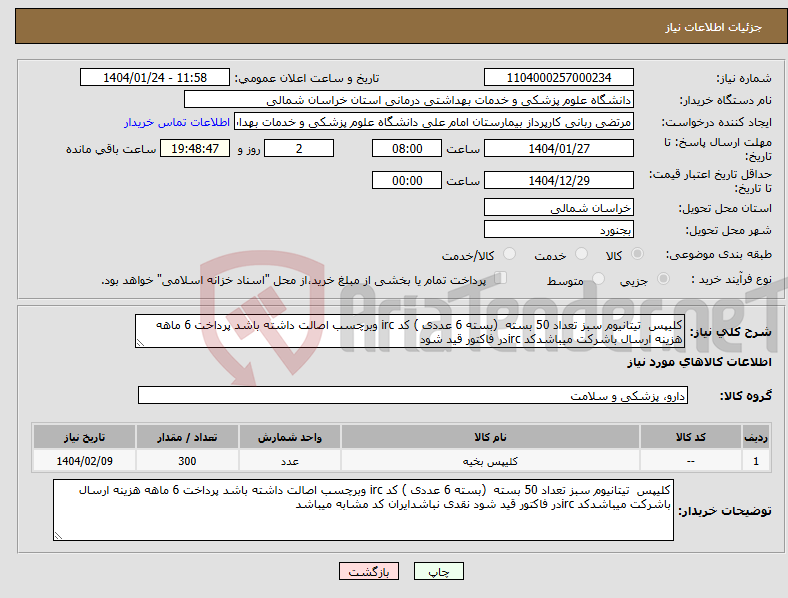Viewport: 788px width, 598px height.
Task: Click the شماره نیاز field 1104000257000234
Action: tap(558, 77)
